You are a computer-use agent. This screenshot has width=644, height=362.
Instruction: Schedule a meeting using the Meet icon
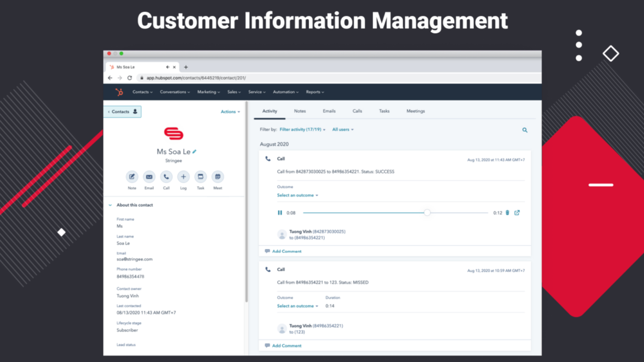217,177
